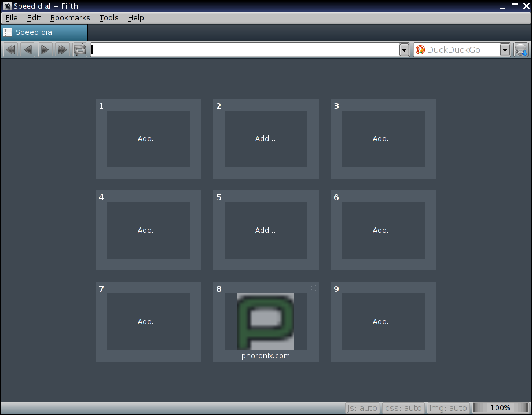Screen dimensions: 532x415
Task: Toggle image loading mode in status bar
Action: (448, 407)
